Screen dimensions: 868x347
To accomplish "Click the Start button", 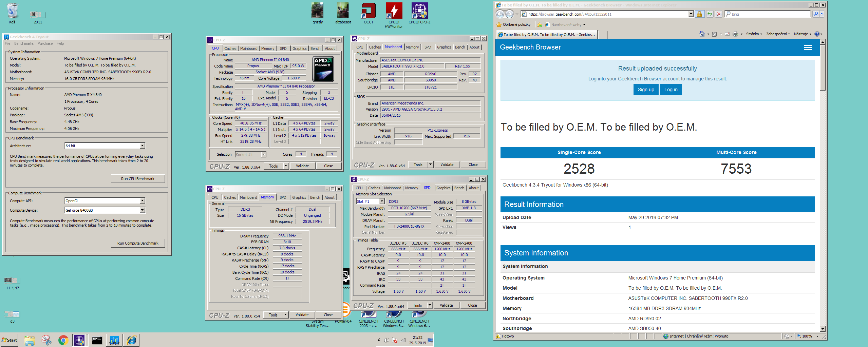I will 10,340.
